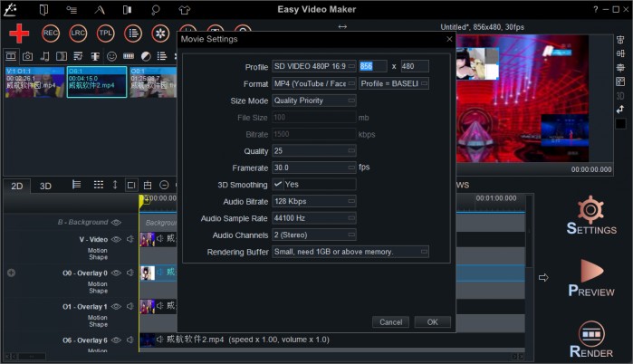Screen dimensions: 633x364
Task: Mute the Overlay 1 track speaker
Action: click(x=130, y=306)
